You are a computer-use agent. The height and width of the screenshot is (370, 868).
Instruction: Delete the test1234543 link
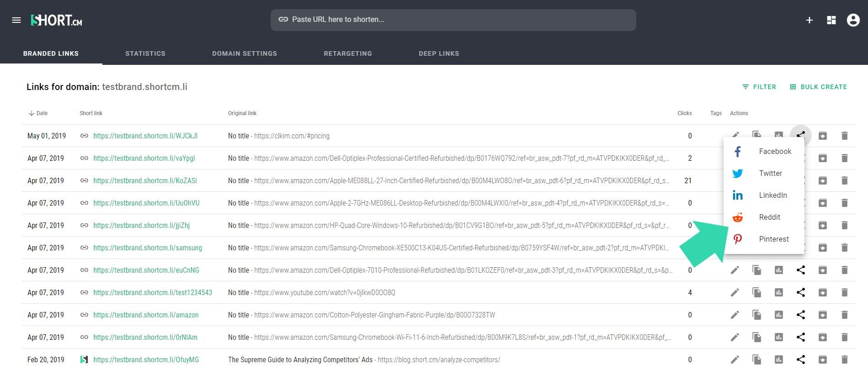[845, 292]
